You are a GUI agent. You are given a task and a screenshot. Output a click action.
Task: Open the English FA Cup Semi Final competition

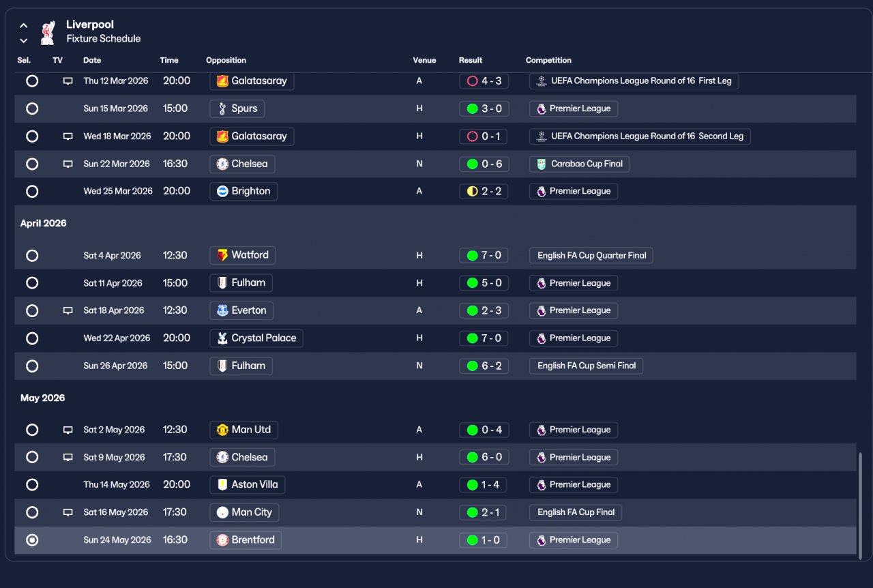tap(586, 366)
